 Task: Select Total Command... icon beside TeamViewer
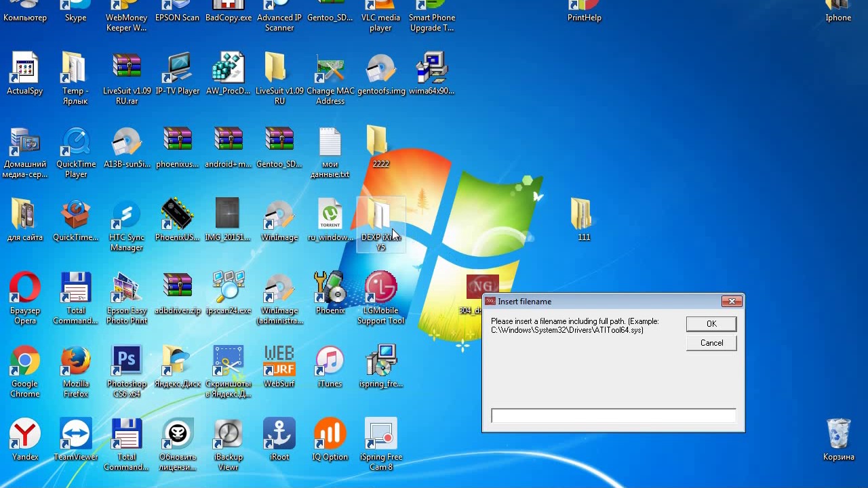127,445
